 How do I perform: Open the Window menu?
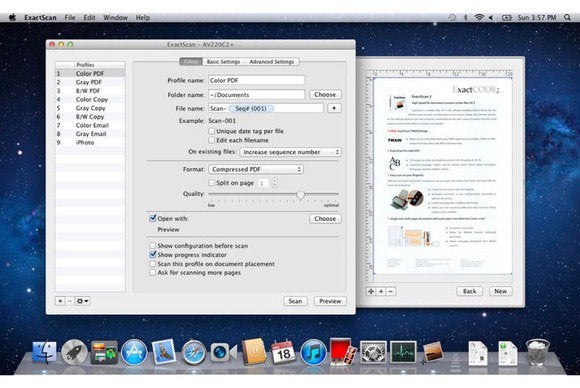pos(115,17)
